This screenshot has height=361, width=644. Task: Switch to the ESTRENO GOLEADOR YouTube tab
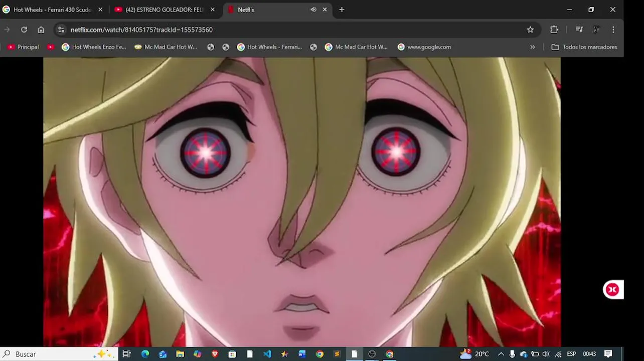pyautogui.click(x=164, y=10)
